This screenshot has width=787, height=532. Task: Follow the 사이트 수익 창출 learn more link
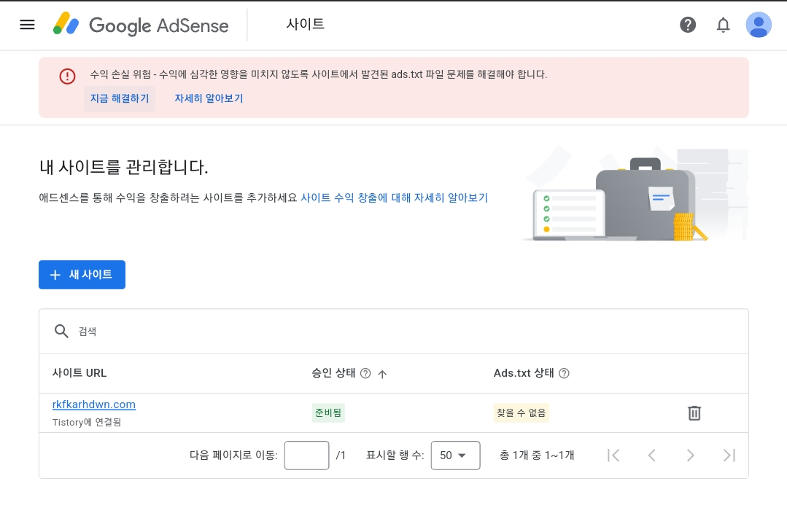point(395,197)
